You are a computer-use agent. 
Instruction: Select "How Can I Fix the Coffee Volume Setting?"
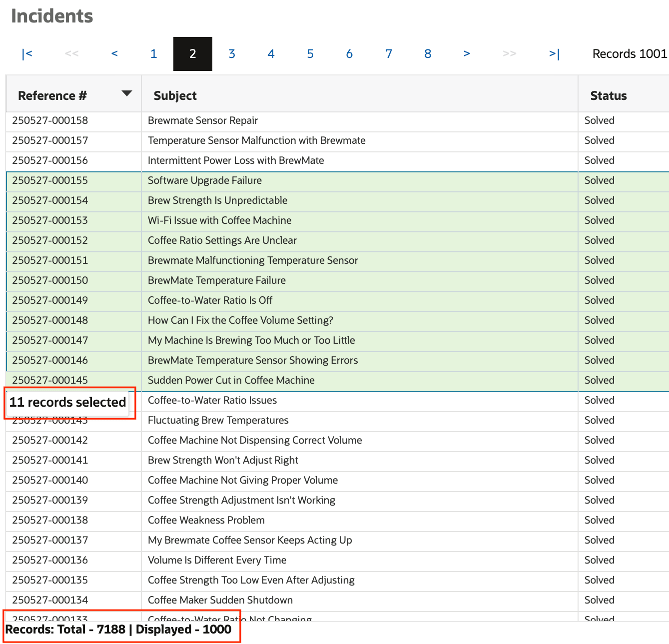click(240, 320)
